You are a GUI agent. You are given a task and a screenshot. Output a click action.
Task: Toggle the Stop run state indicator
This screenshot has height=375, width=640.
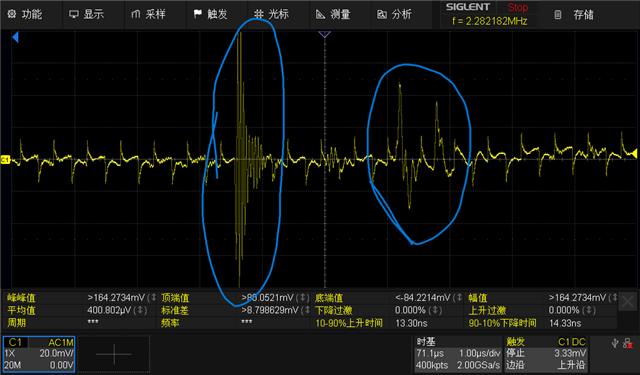[x=517, y=7]
